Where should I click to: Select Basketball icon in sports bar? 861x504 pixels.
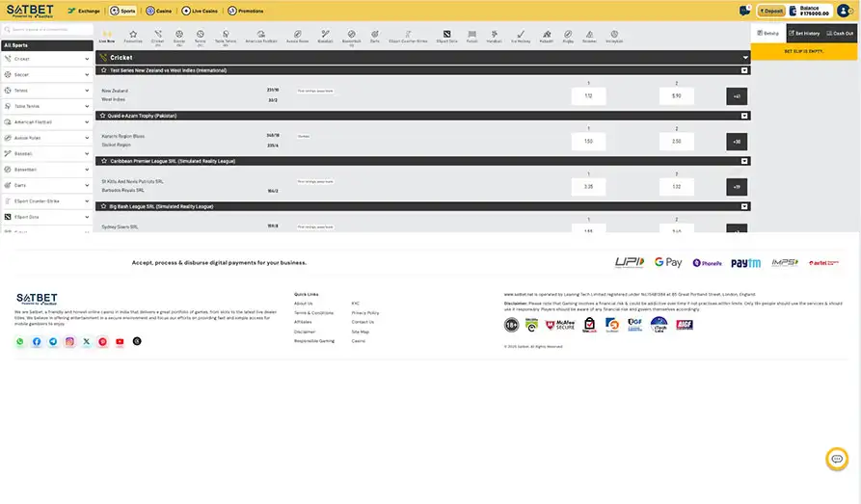[x=351, y=37]
